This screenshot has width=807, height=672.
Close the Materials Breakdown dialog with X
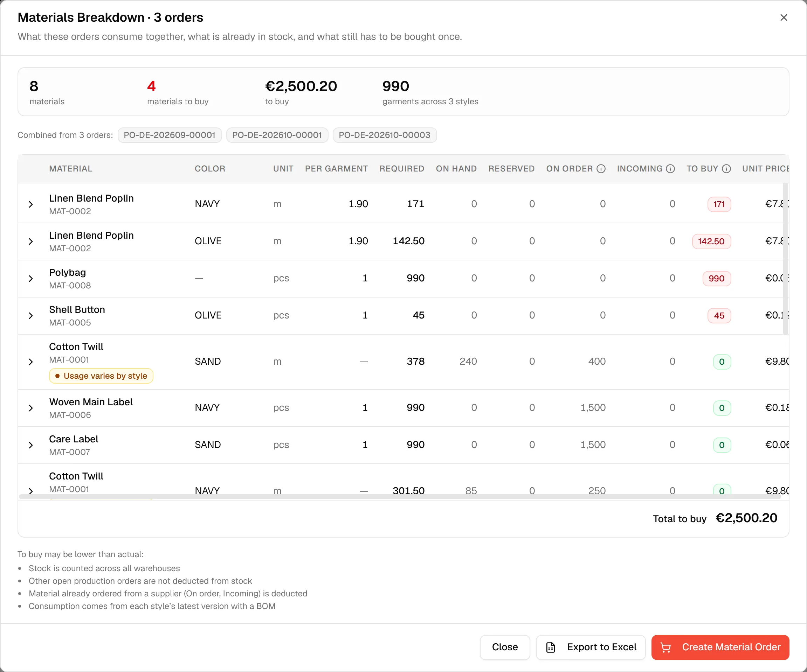tap(784, 17)
